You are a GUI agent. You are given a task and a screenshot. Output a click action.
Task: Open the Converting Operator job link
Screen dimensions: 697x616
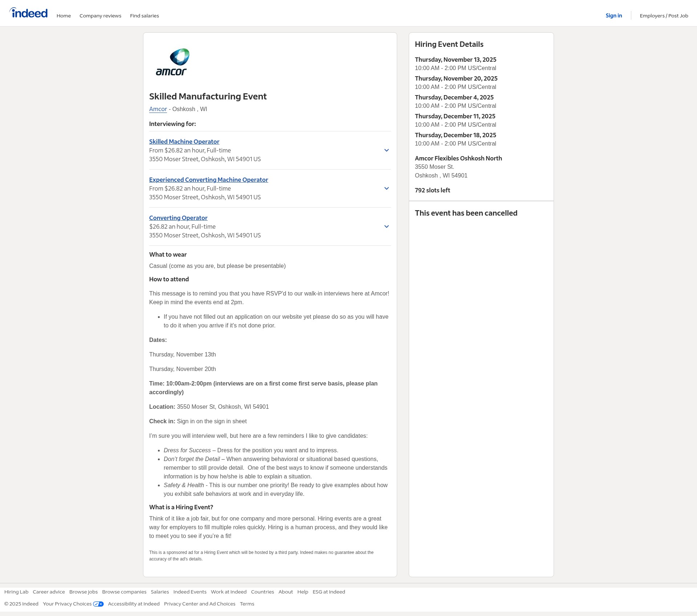(x=178, y=218)
